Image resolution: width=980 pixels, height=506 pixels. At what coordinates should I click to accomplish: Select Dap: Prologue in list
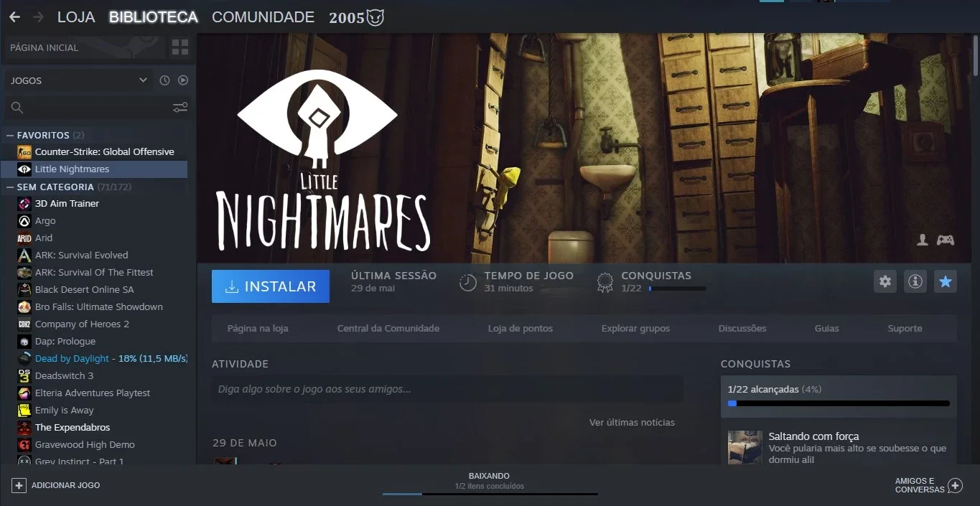pos(94,342)
